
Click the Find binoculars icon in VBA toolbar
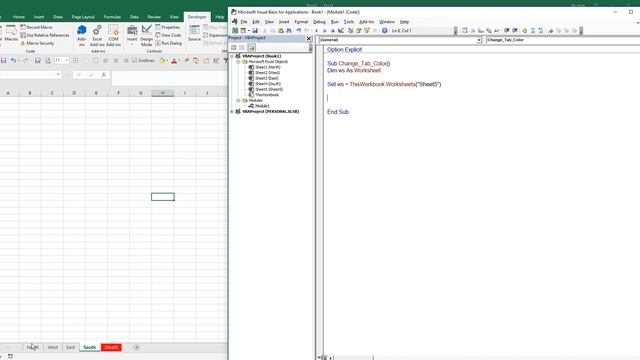289,31
